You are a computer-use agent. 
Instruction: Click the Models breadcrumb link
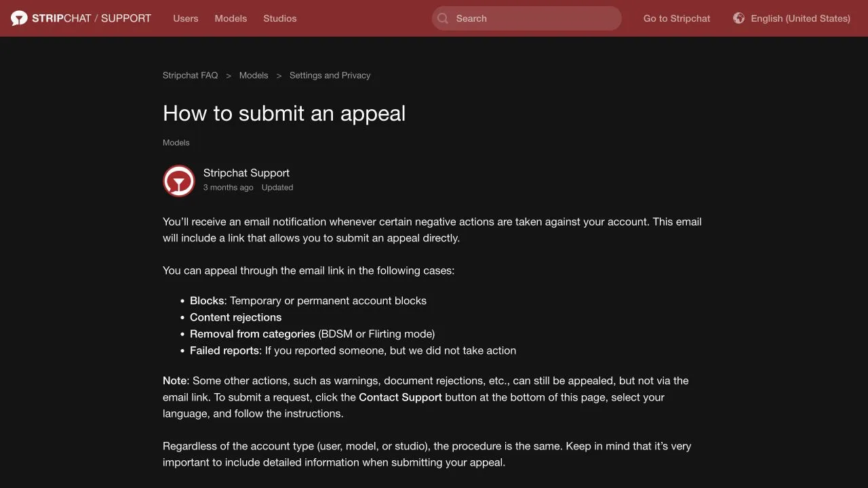tap(254, 75)
